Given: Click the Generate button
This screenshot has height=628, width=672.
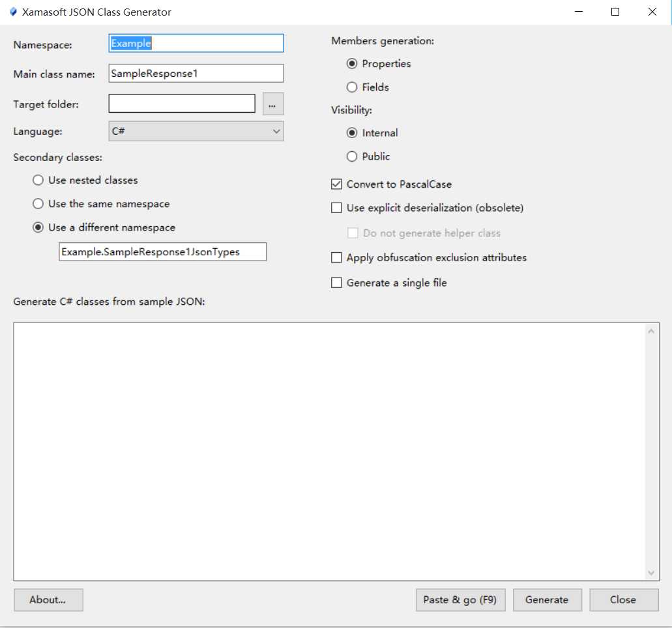Looking at the screenshot, I should 548,600.
